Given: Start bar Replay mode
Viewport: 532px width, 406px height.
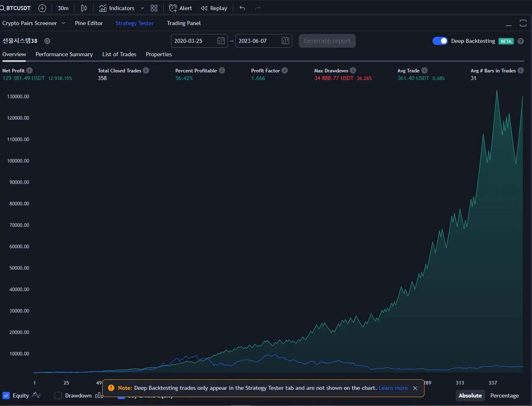Looking at the screenshot, I should click(x=214, y=8).
